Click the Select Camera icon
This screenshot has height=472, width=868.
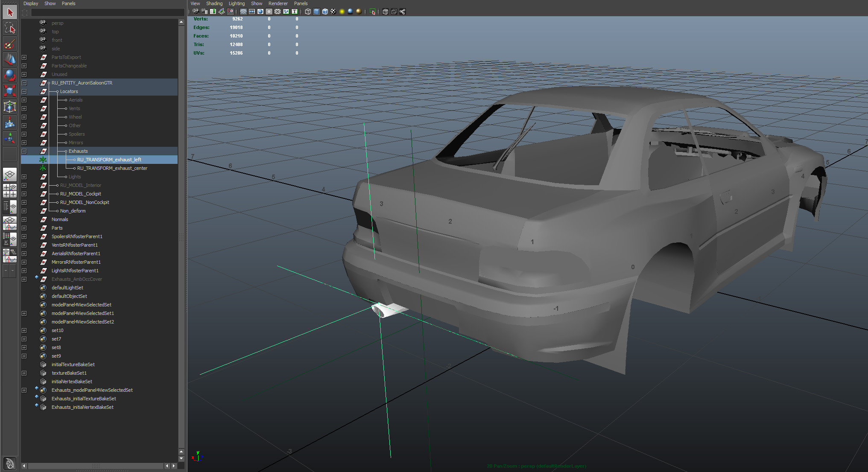pos(195,12)
